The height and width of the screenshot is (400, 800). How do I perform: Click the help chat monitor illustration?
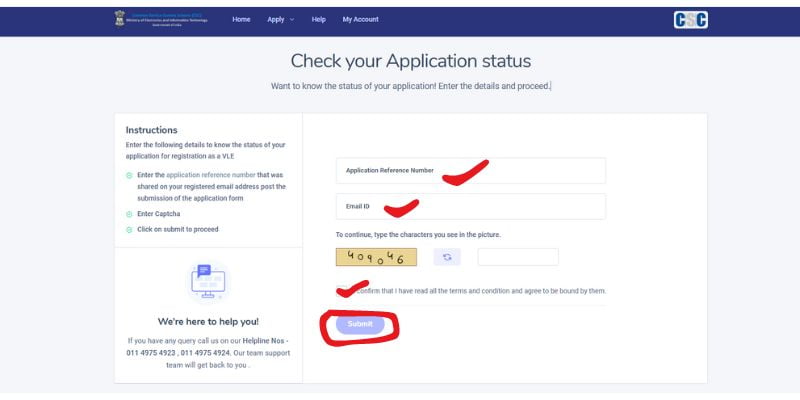(208, 282)
